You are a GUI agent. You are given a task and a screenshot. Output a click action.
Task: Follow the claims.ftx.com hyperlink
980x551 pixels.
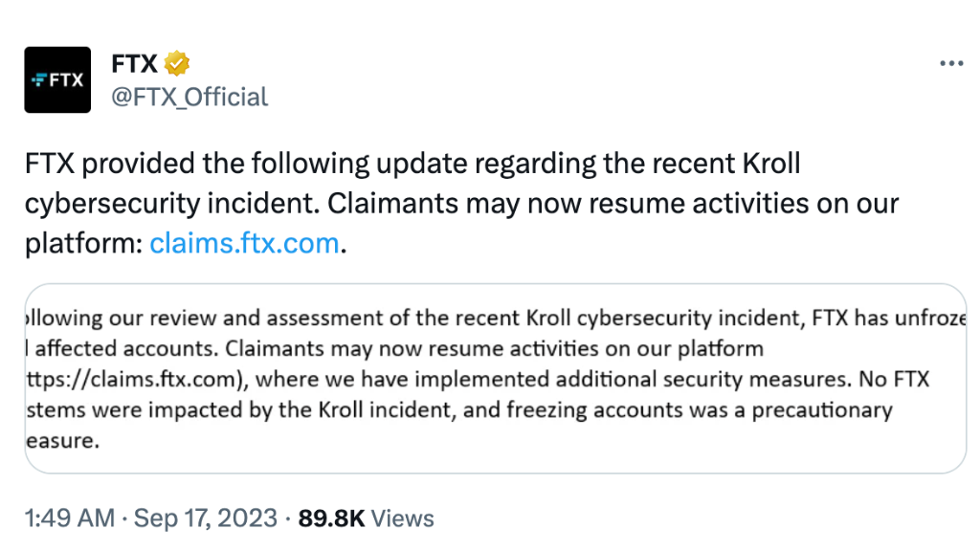tap(244, 243)
